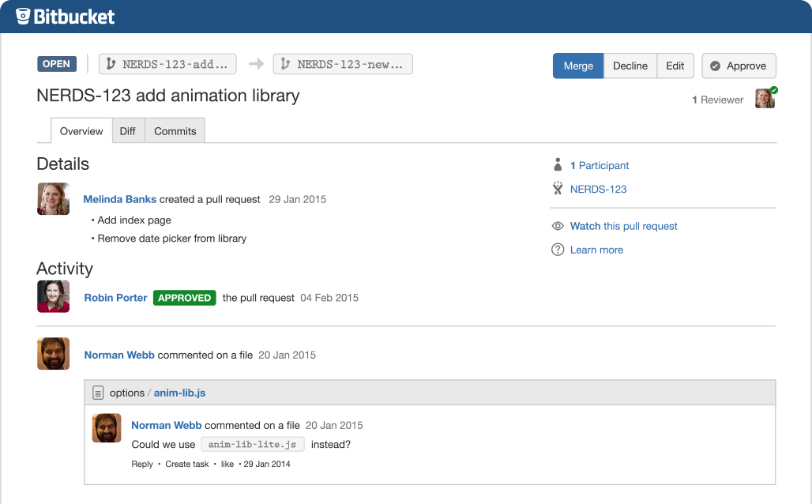Click the reviewer avatar with green checkmark
The image size is (812, 504).
pos(765,99)
